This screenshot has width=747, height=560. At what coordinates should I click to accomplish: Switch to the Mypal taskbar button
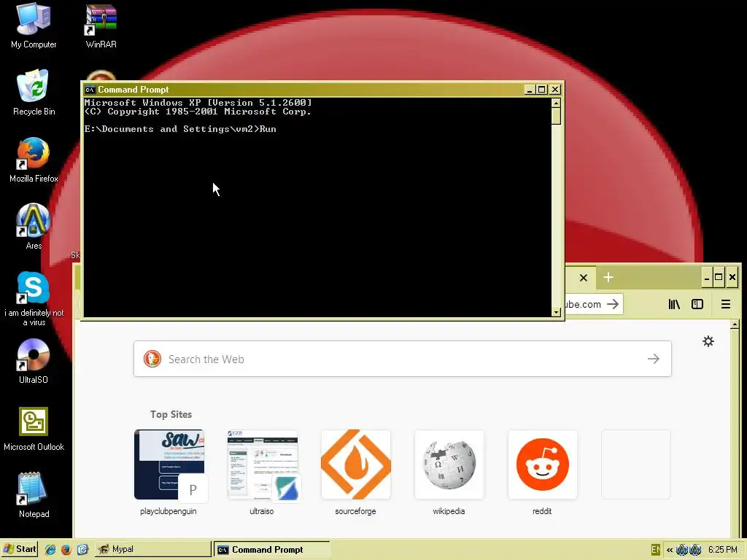(x=152, y=549)
